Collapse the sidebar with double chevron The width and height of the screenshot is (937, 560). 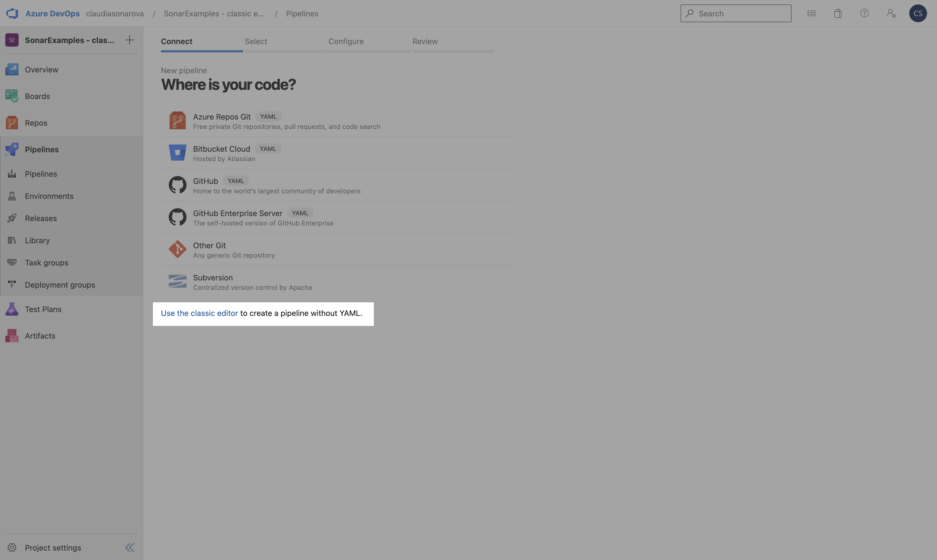tap(130, 548)
